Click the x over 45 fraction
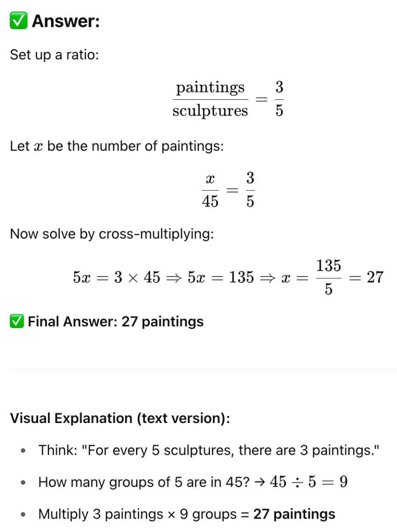397x532 pixels. click(210, 190)
